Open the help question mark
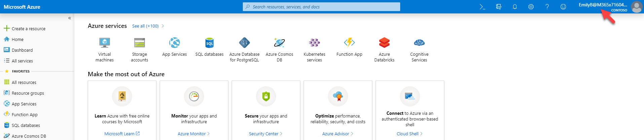 547,7
